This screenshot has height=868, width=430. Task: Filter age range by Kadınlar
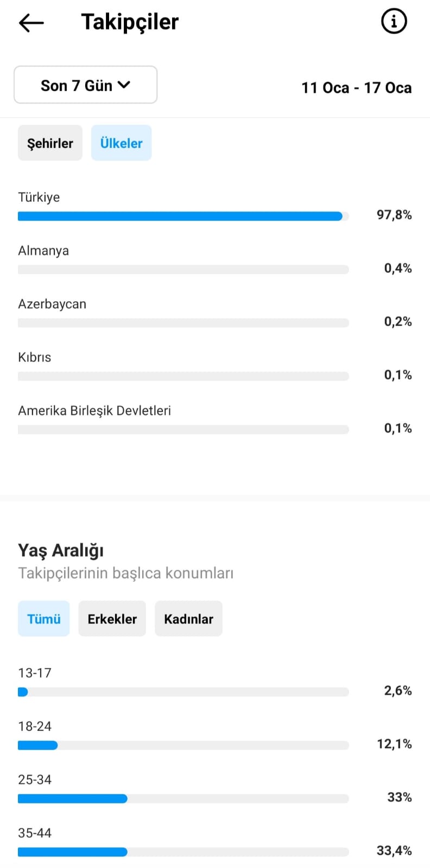click(x=188, y=618)
